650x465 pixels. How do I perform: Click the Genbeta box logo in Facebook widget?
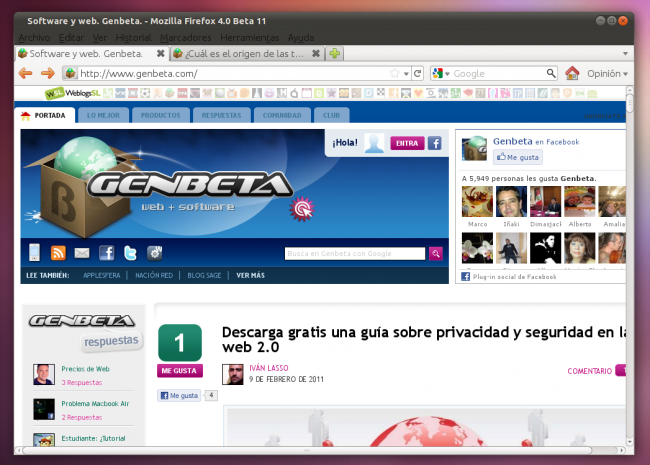pyautogui.click(x=475, y=148)
